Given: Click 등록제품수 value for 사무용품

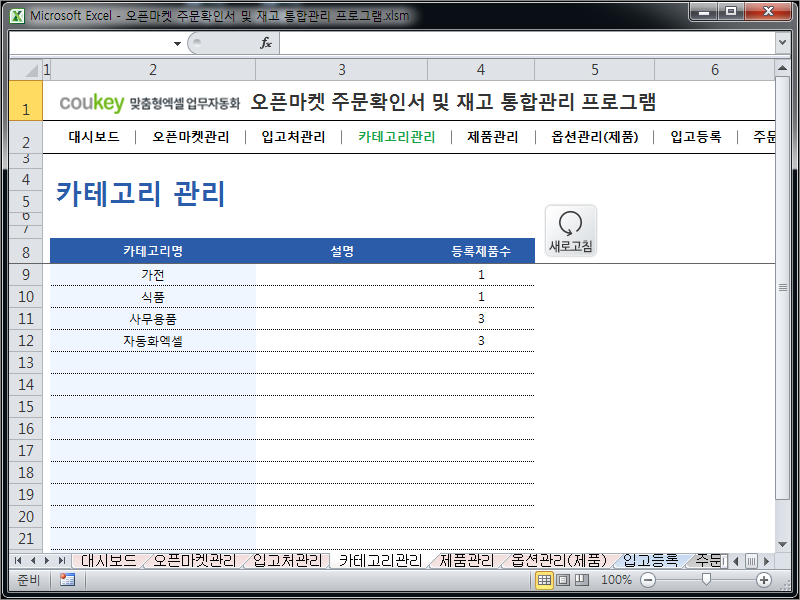Looking at the screenshot, I should tap(481, 319).
